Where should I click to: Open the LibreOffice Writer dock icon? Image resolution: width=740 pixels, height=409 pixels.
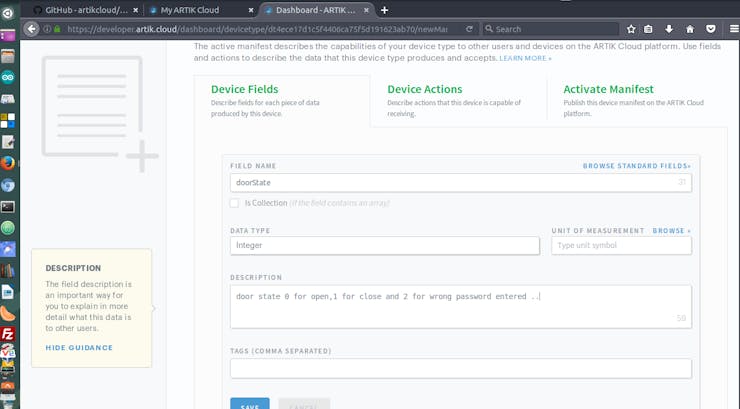click(8, 292)
